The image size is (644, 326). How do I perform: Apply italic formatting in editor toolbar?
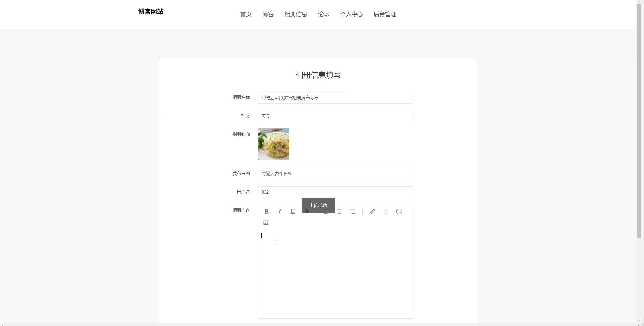click(x=280, y=211)
